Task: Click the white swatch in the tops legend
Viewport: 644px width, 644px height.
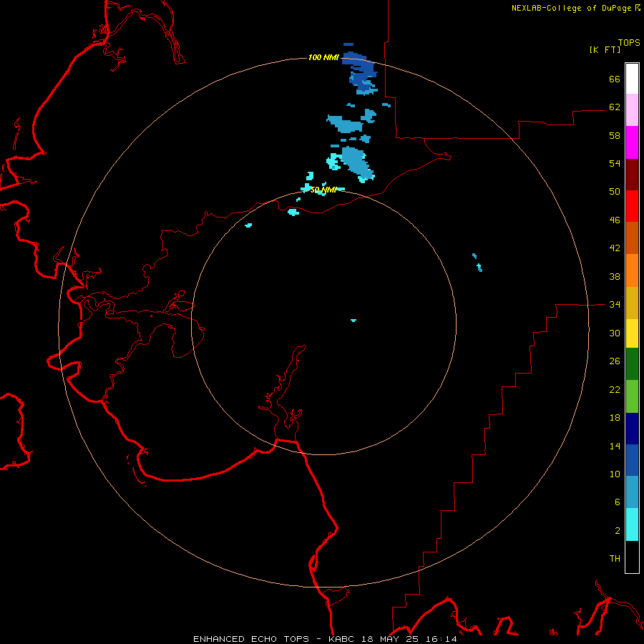Action: click(632, 79)
